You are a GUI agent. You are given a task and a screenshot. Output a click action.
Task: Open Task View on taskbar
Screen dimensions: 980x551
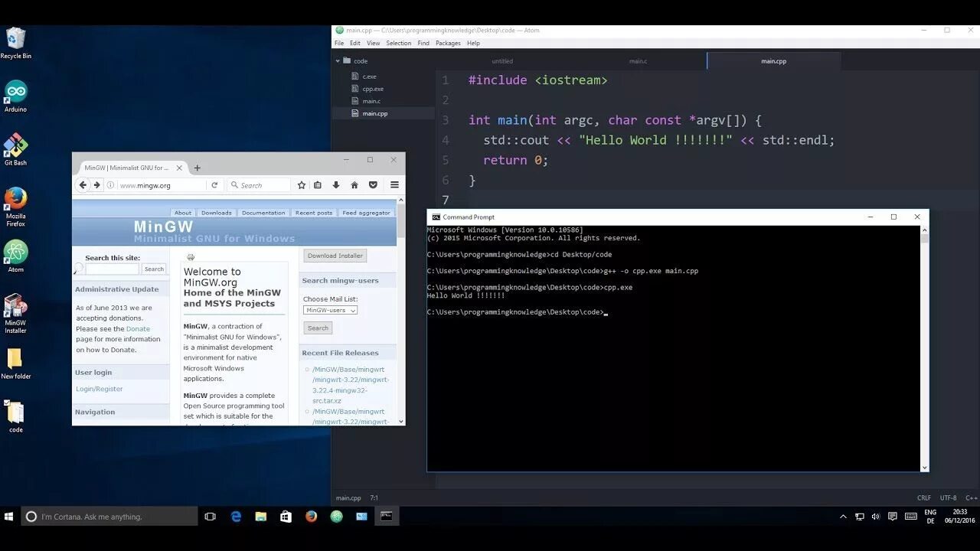pyautogui.click(x=210, y=517)
